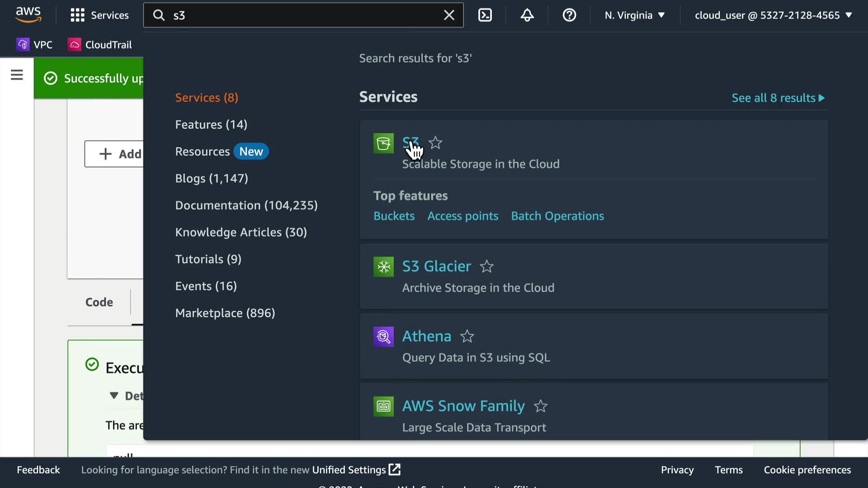The width and height of the screenshot is (868, 488).
Task: Favorite S3 Glacier with the star
Action: [x=486, y=267]
